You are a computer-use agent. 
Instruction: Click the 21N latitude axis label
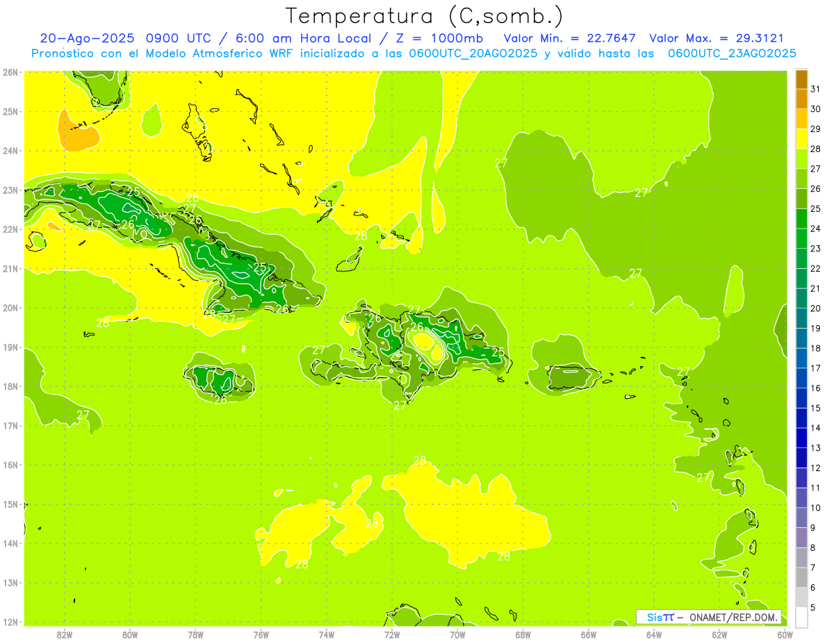click(x=10, y=268)
